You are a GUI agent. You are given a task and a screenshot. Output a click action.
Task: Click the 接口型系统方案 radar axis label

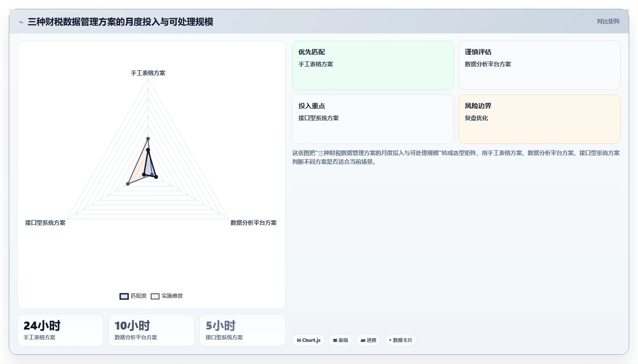pyautogui.click(x=46, y=223)
